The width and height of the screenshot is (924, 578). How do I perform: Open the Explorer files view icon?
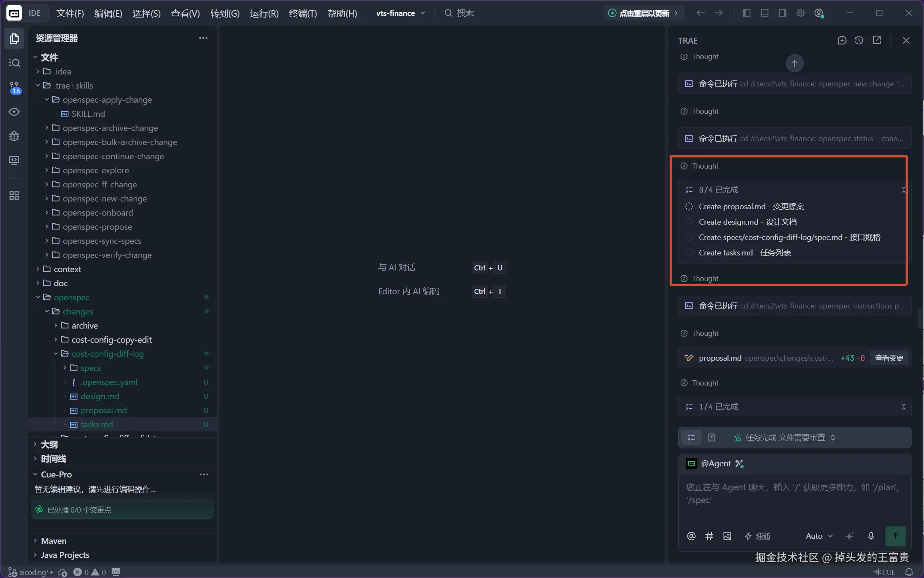pos(14,39)
